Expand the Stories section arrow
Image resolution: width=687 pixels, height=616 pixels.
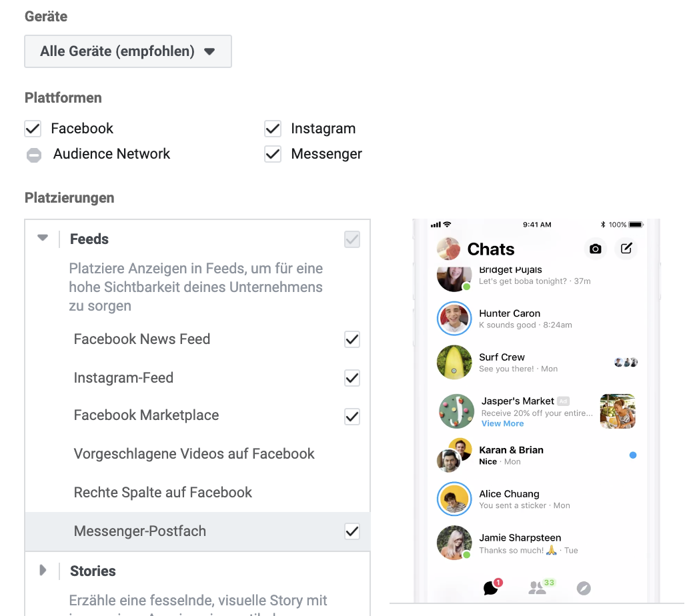[43, 570]
